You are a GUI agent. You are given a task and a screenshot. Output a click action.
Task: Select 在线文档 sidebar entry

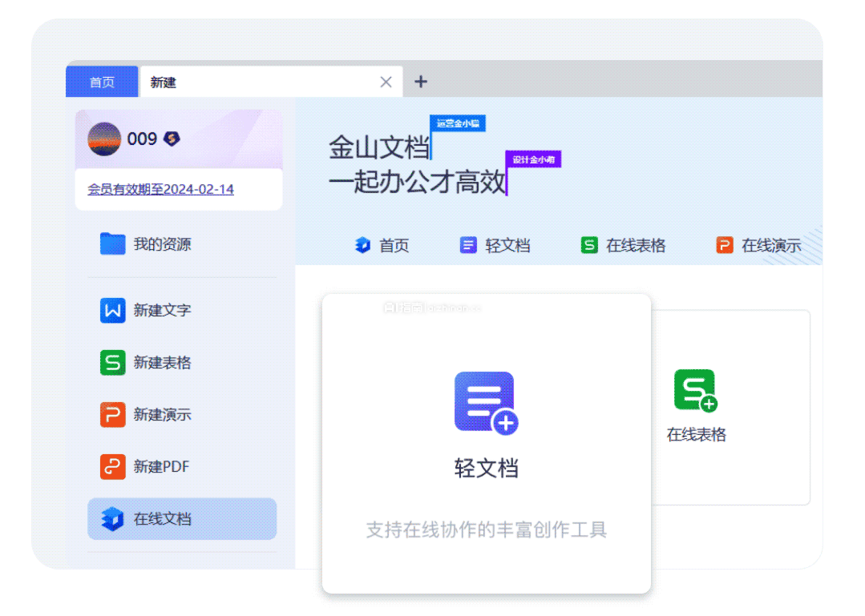click(x=182, y=518)
